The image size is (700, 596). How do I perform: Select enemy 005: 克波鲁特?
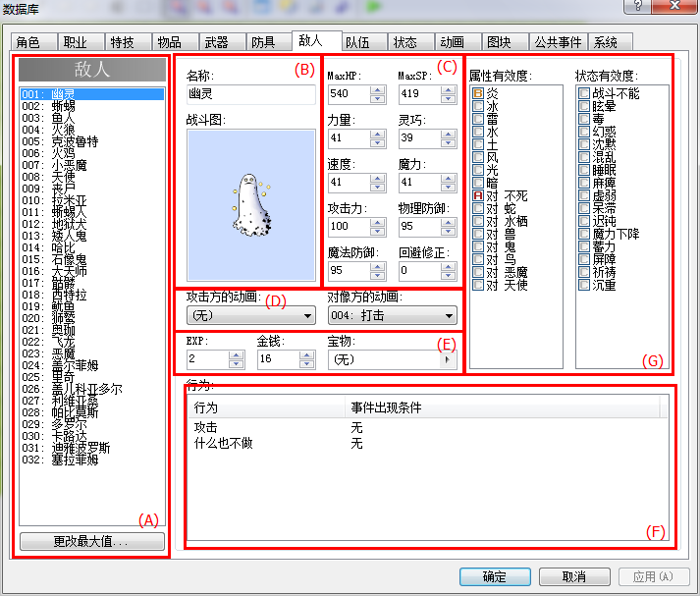pyautogui.click(x=92, y=141)
